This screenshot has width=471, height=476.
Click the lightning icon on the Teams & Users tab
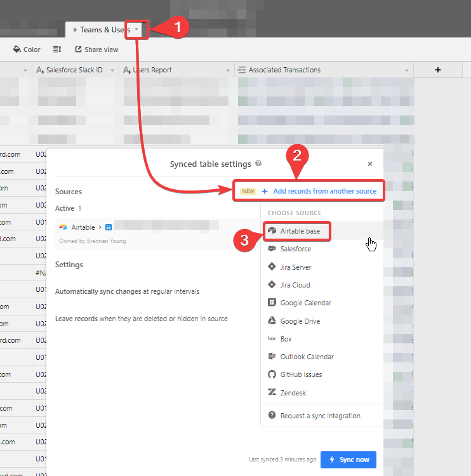75,30
